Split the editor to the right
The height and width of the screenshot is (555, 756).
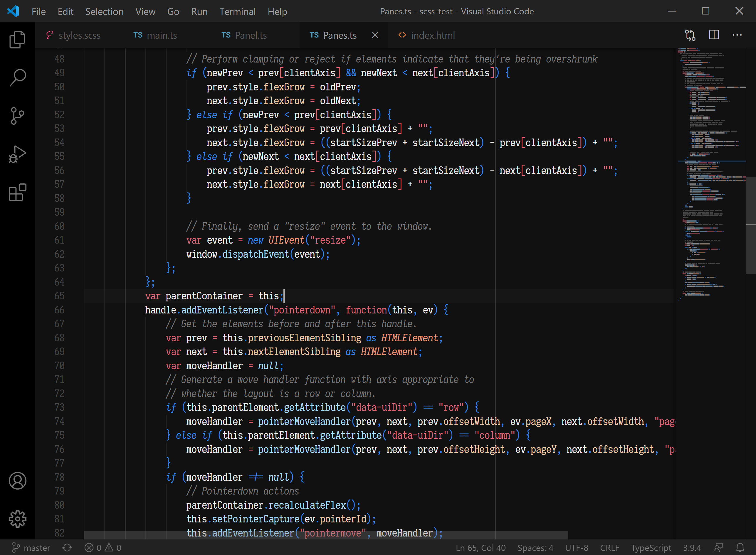click(x=714, y=35)
